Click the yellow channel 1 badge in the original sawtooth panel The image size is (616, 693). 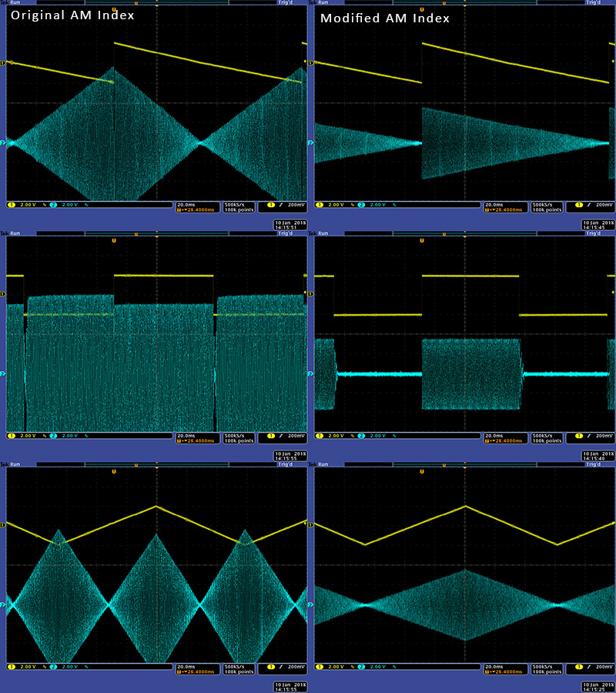tap(12, 206)
